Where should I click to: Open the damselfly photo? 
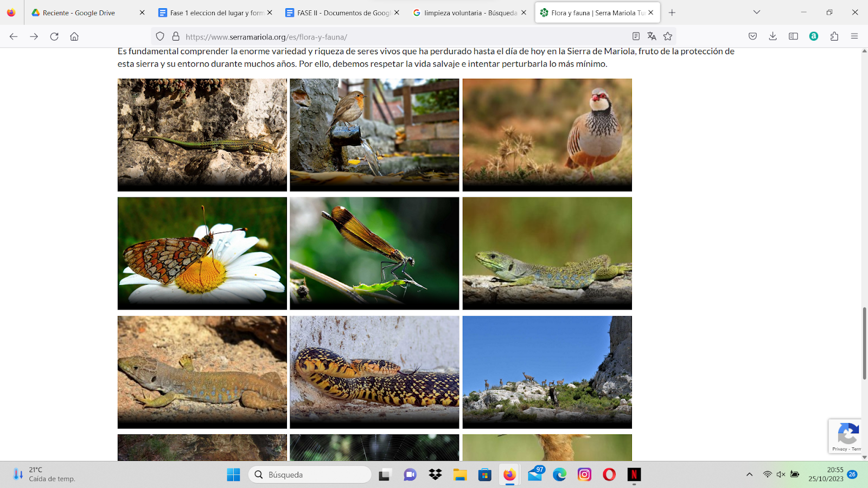[374, 253]
